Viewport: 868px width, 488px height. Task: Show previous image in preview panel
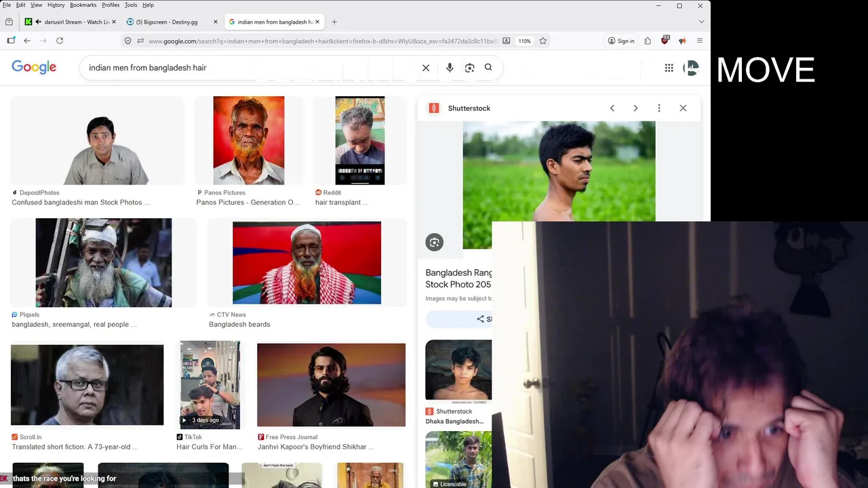pos(612,108)
